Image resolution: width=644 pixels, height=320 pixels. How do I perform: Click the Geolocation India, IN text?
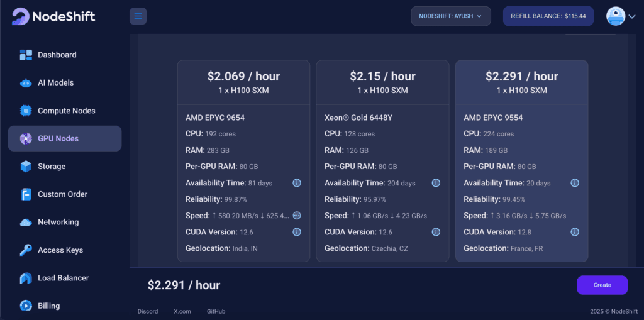[222, 248]
